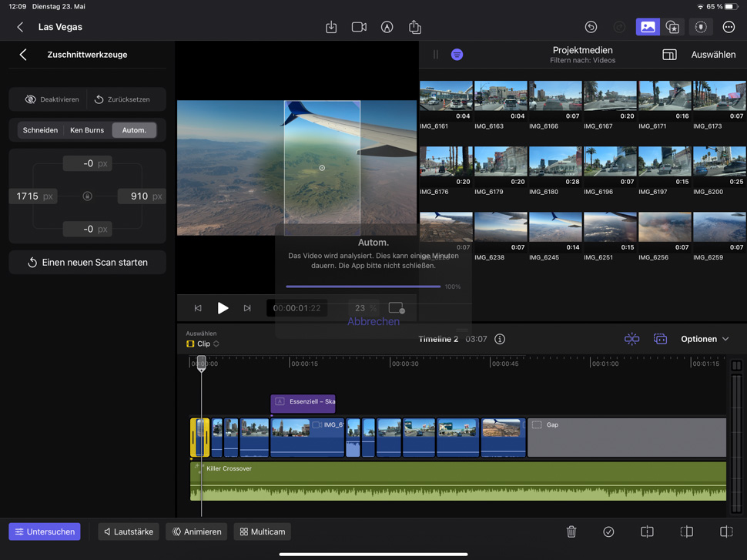Show the photo media browser
Viewport: 747px width, 560px height.
point(648,27)
